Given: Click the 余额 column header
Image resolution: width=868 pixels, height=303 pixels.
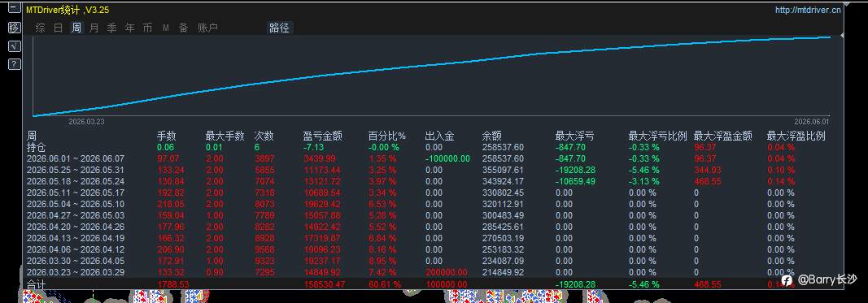Looking at the screenshot, I should coord(492,136).
